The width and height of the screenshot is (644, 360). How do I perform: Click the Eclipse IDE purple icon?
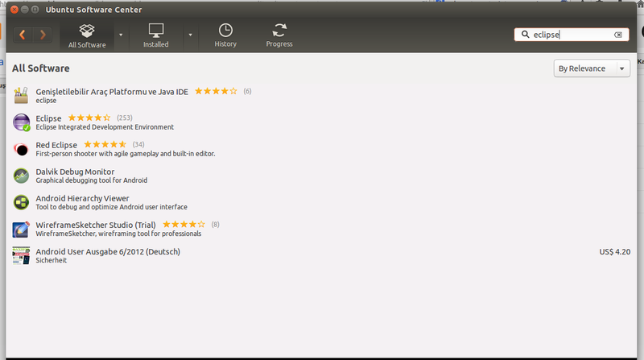click(x=21, y=122)
